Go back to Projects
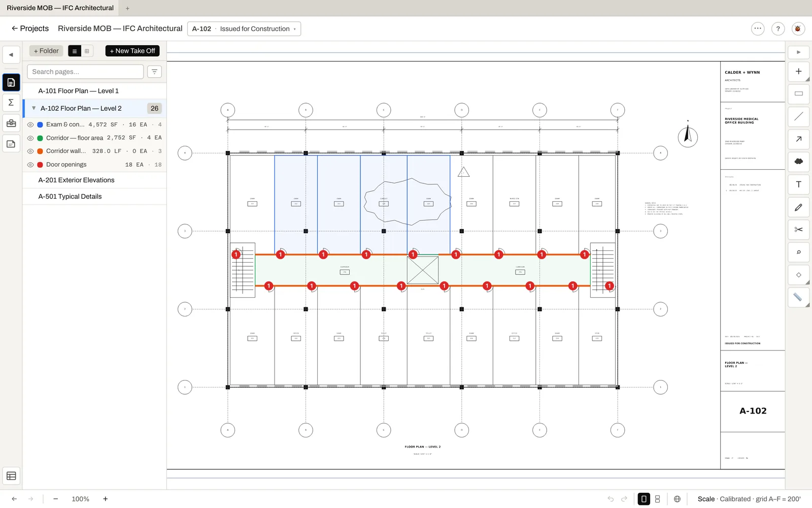Viewport: 812px width, 508px height. [30, 28]
